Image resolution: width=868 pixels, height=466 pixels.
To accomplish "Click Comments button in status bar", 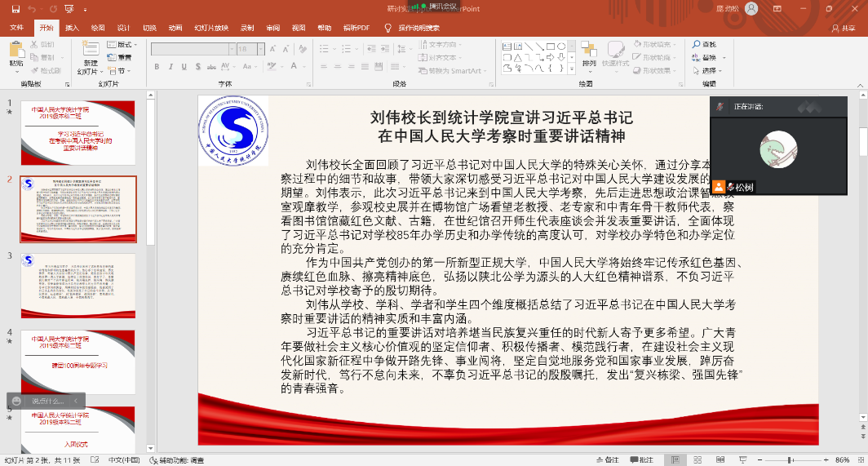I will click(x=642, y=460).
